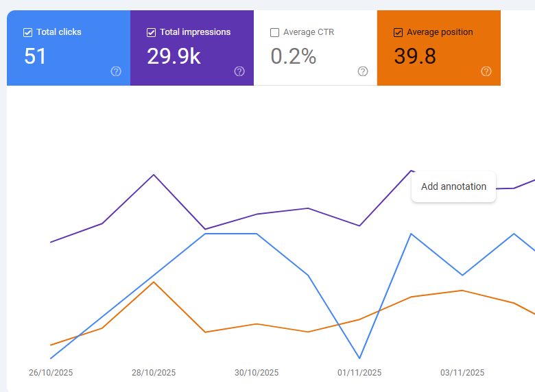Screen dimensions: 535x392
Task: Uncheck the Total clicks checkbox
Action: point(28,32)
